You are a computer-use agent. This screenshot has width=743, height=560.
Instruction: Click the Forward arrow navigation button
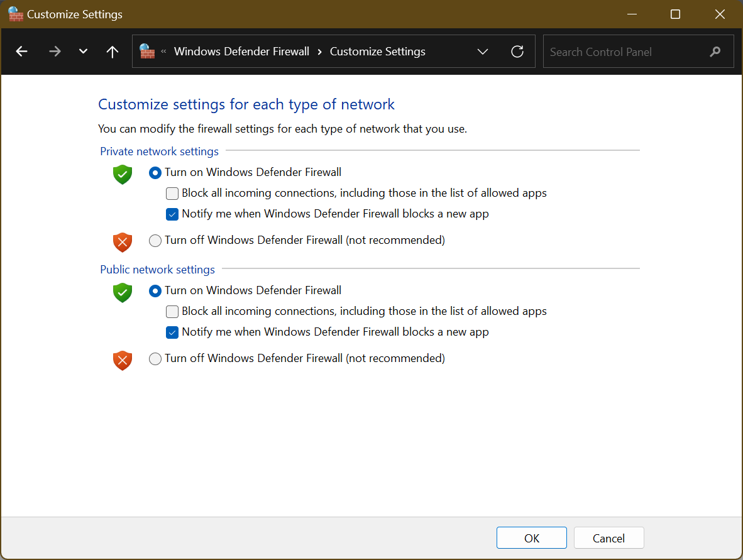pos(55,52)
